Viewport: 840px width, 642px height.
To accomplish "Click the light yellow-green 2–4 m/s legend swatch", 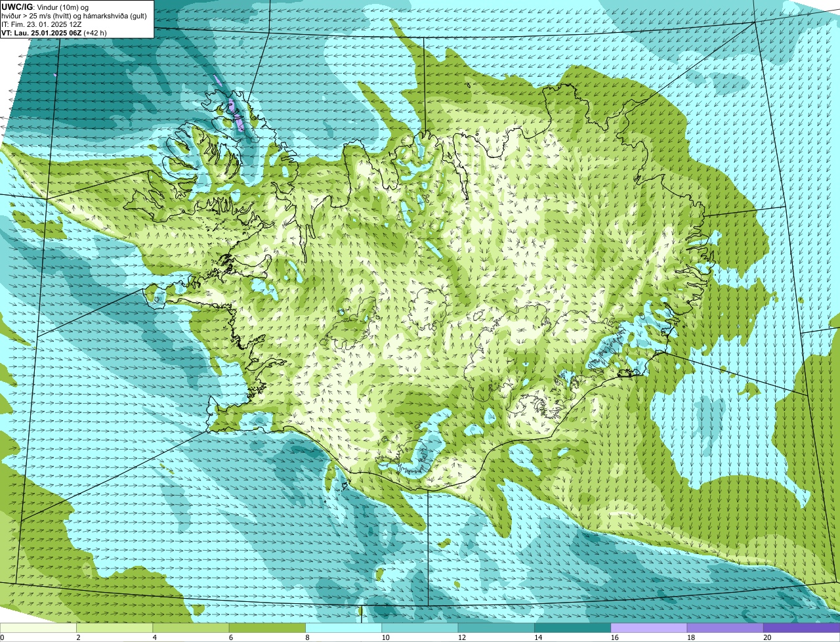I will [x=114, y=628].
